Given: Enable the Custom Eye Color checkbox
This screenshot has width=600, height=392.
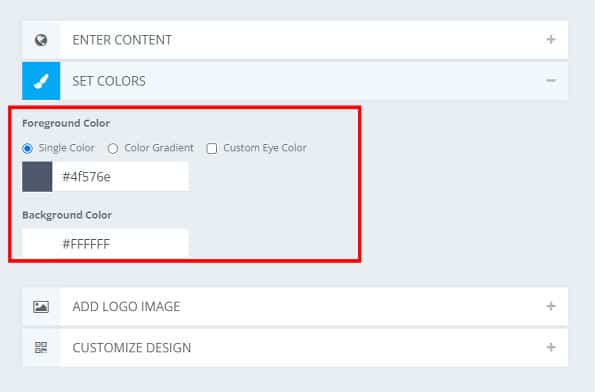Looking at the screenshot, I should tap(212, 148).
